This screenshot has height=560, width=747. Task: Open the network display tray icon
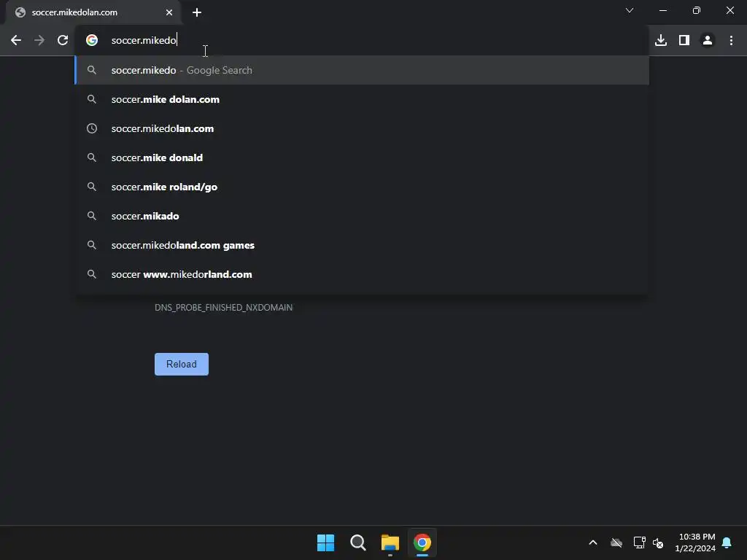pos(639,542)
